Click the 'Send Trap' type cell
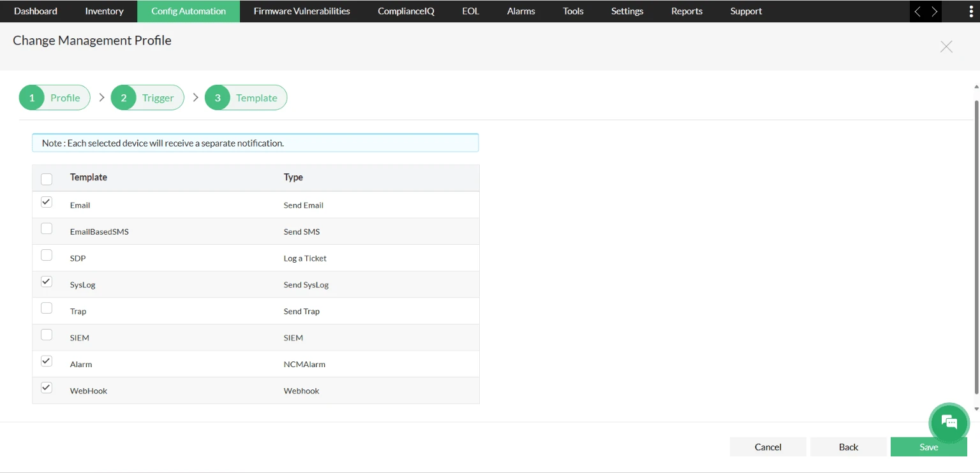 point(302,312)
